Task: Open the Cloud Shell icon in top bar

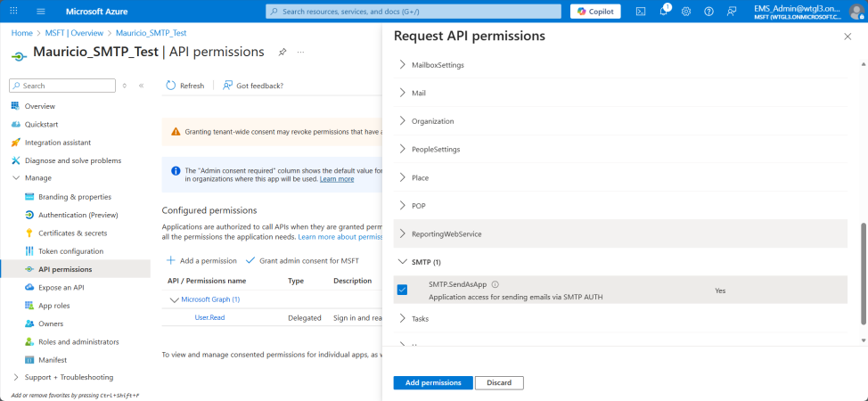Action: [x=641, y=12]
